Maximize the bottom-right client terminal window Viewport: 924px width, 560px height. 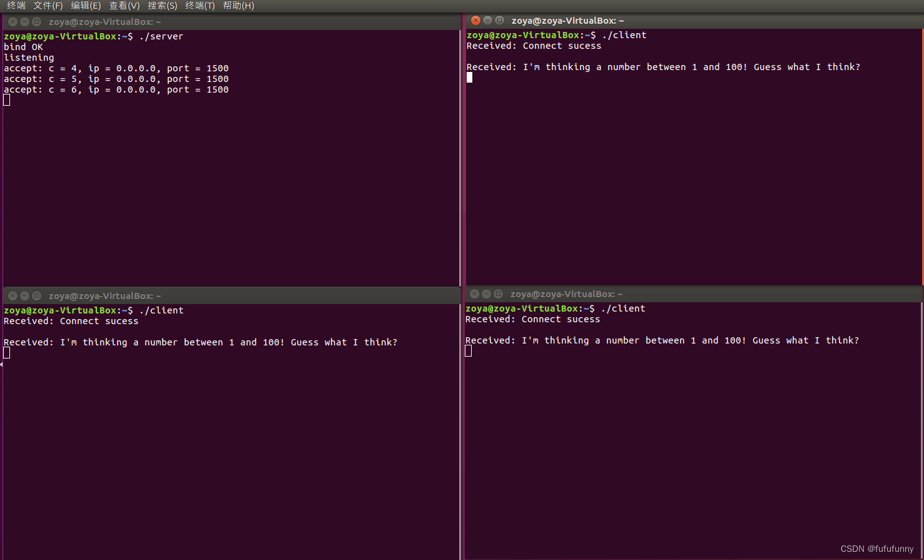coord(498,294)
